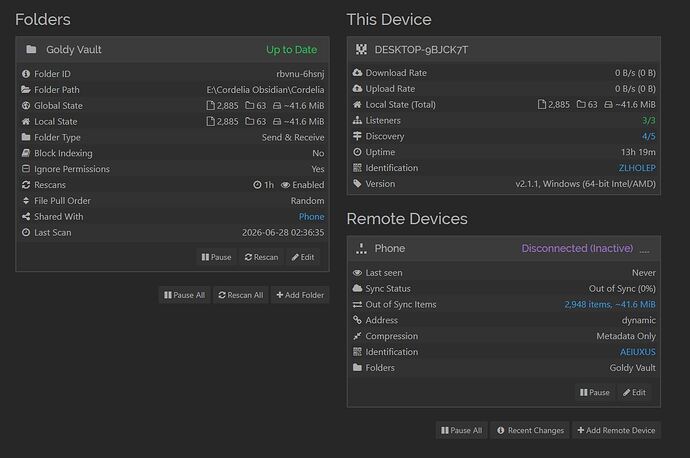Image resolution: width=690 pixels, height=458 pixels.
Task: Rescan the Goldy Vault folder
Action: tap(261, 257)
